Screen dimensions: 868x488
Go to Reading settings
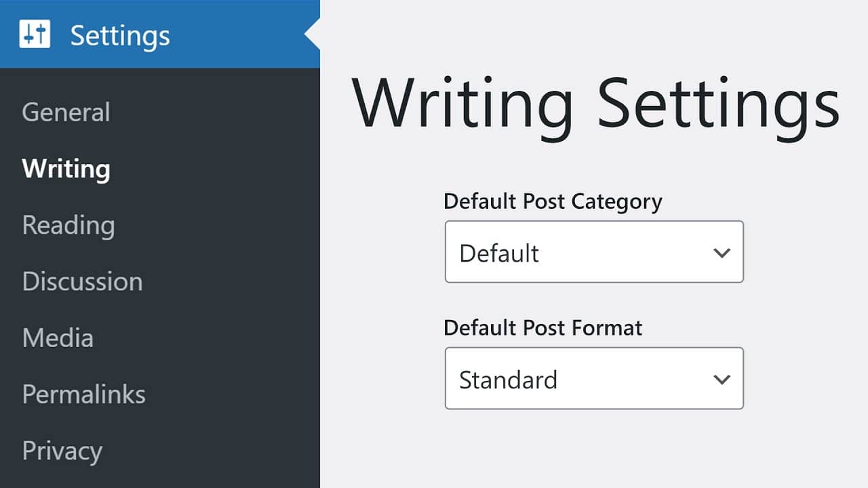click(68, 225)
